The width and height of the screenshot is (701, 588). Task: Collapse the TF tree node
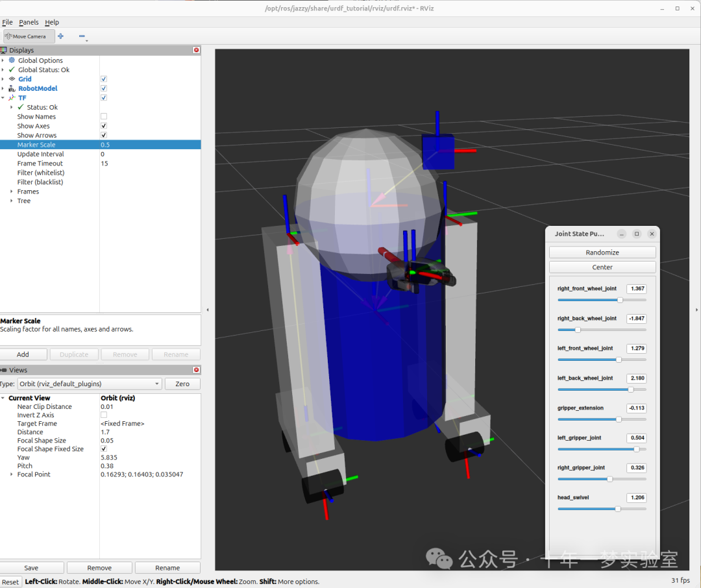(3, 97)
